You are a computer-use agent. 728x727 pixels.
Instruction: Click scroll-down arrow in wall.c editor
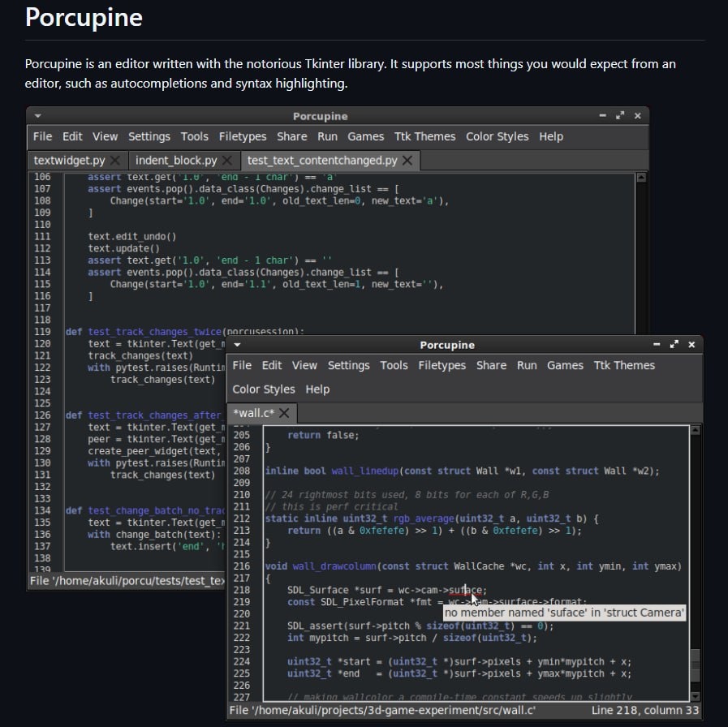[695, 696]
